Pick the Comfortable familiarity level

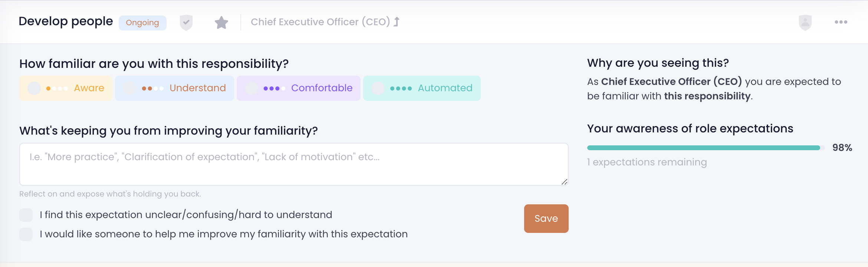[x=298, y=88]
